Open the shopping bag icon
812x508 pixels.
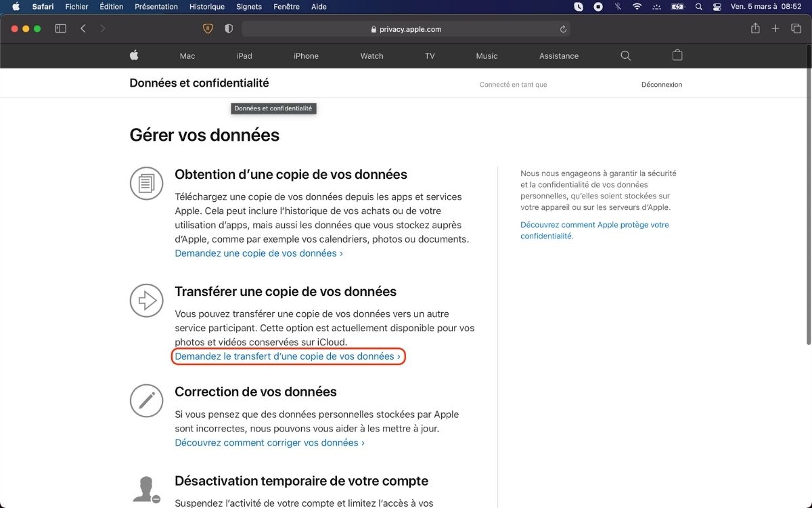(x=677, y=56)
